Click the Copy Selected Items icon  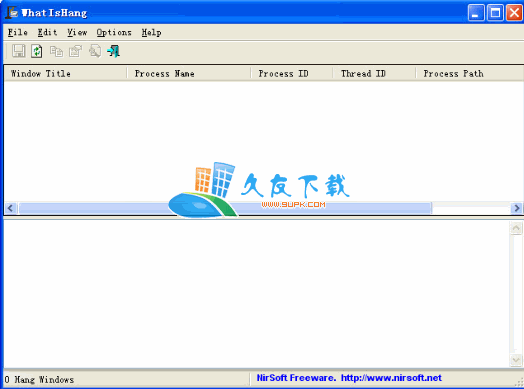56,51
